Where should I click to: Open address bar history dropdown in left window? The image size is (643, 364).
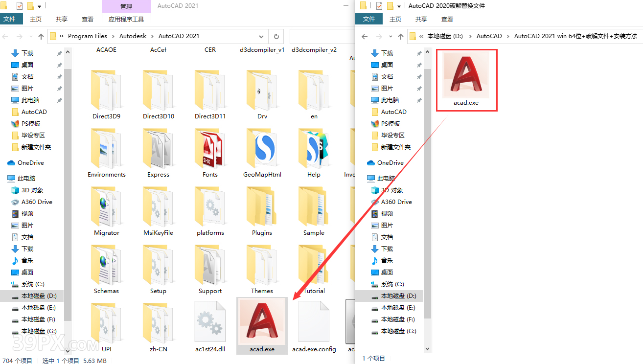(x=262, y=36)
